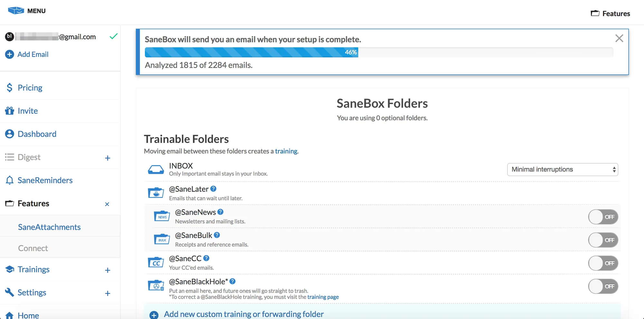
Task: Click the Trainable Folders heading
Action: pyautogui.click(x=186, y=139)
